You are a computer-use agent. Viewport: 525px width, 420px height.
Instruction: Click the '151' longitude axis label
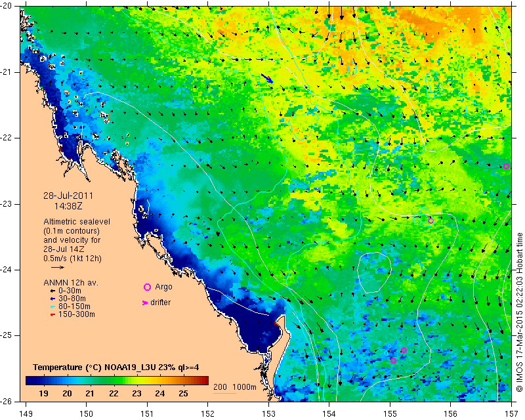[x=147, y=414]
